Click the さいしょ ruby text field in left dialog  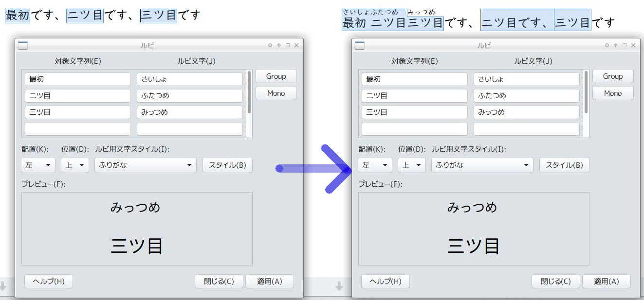point(189,79)
